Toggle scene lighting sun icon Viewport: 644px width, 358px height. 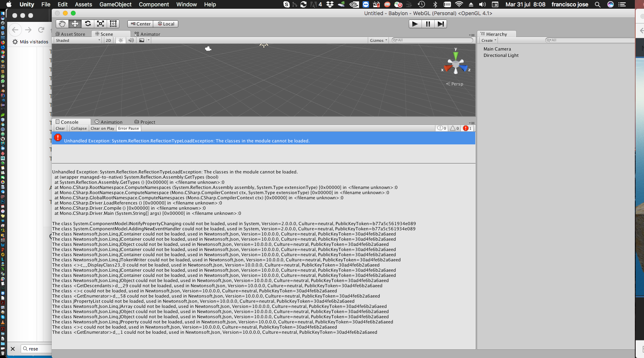click(x=121, y=40)
